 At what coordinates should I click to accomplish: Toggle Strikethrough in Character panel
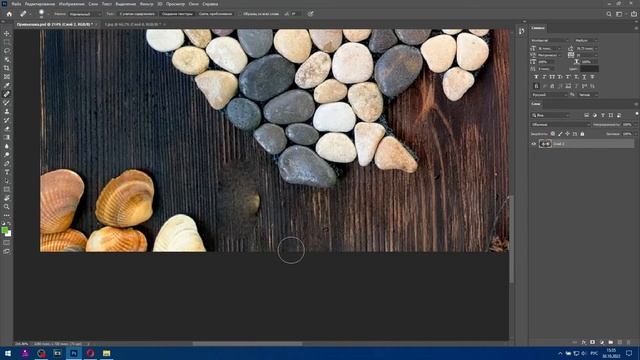point(592,77)
